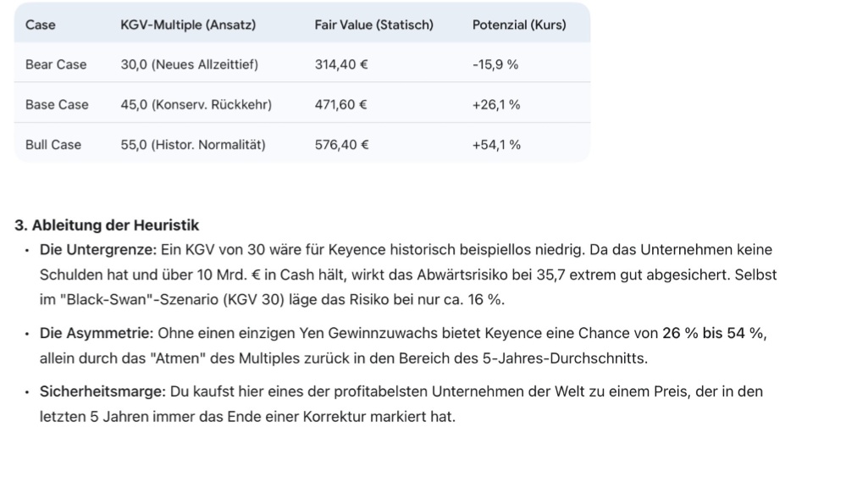Click the fair value "314,40 €"

click(x=341, y=64)
